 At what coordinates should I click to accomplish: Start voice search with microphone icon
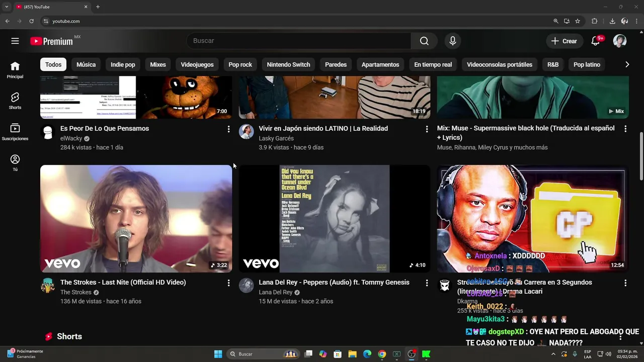[x=453, y=41]
